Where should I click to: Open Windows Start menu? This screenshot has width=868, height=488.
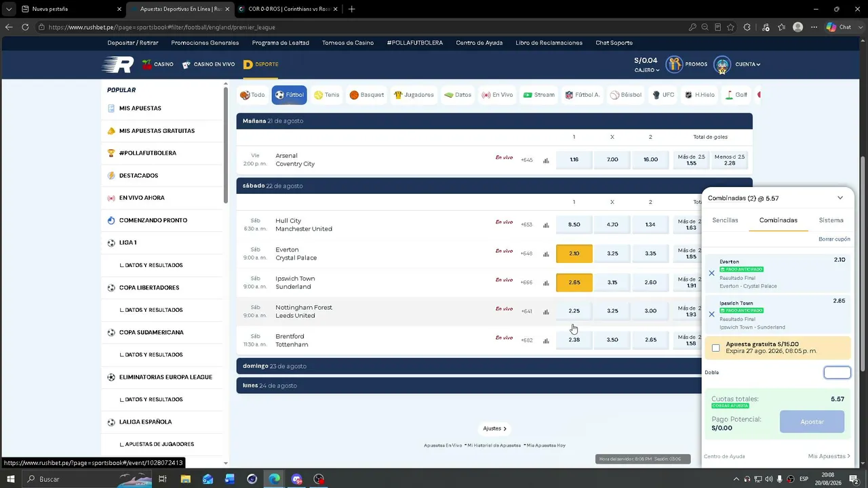click(x=10, y=479)
